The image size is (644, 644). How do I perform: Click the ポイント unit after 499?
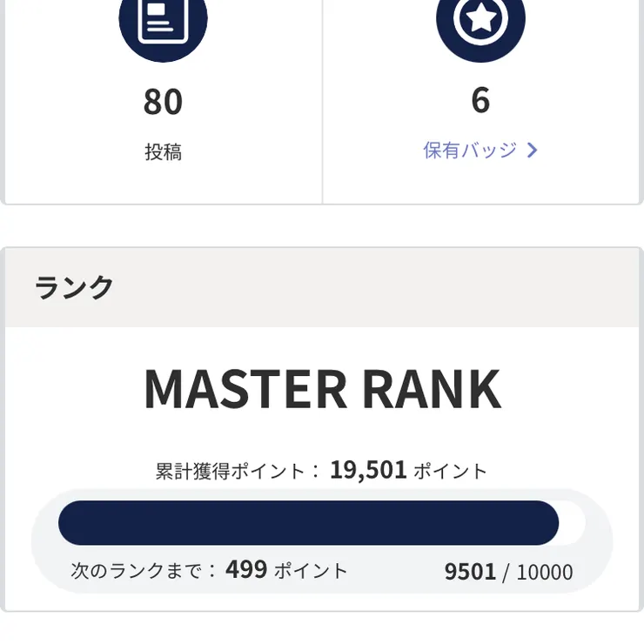(x=311, y=571)
